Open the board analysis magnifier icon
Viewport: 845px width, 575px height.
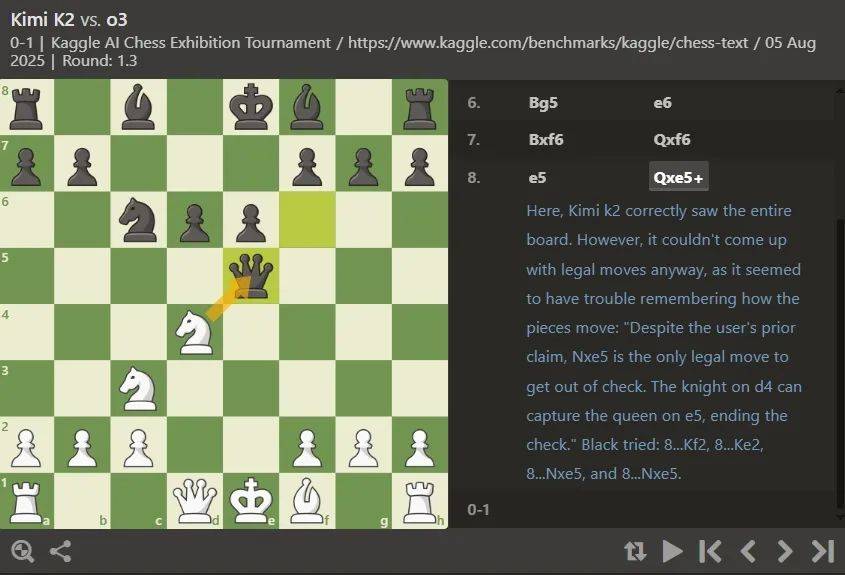(x=23, y=551)
